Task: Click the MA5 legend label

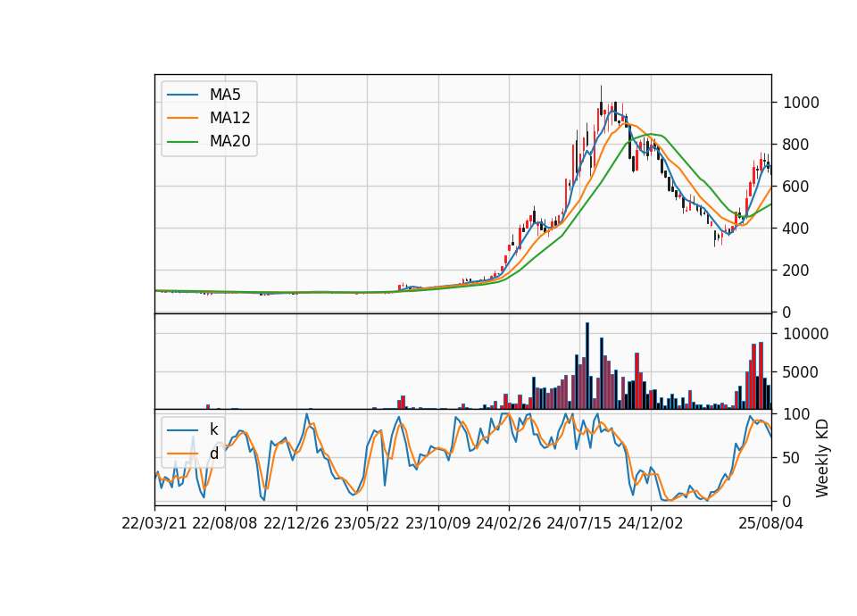Action: pyautogui.click(x=225, y=95)
